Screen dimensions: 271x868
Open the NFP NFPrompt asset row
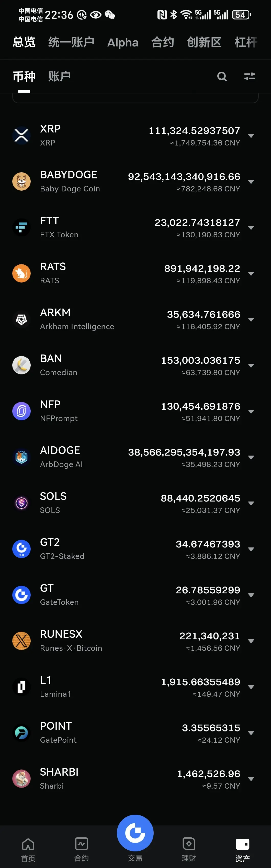click(135, 411)
